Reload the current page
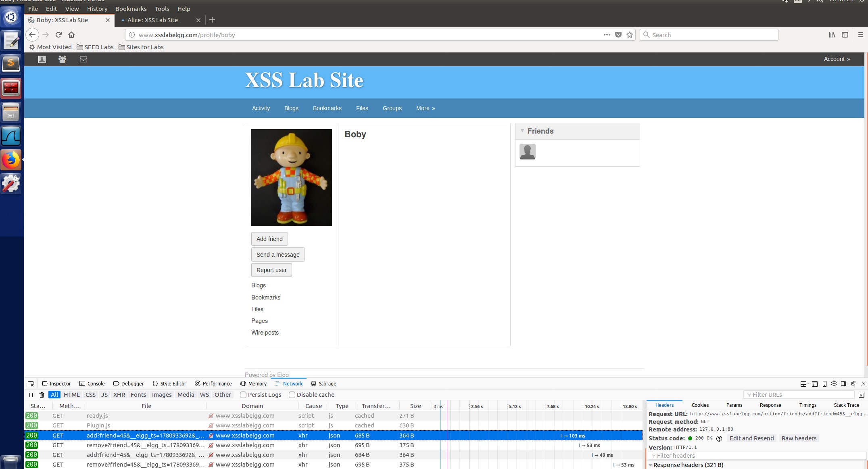Screen dimensions: 868x469 [59, 35]
